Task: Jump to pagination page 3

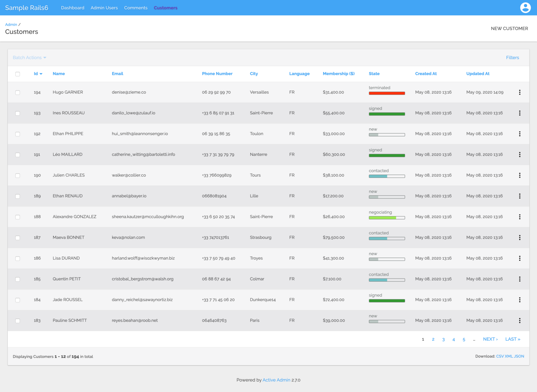Action: (x=443, y=340)
